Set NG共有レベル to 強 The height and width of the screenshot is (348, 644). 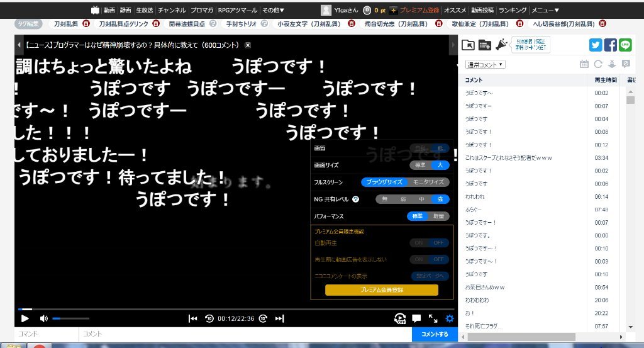(x=440, y=199)
